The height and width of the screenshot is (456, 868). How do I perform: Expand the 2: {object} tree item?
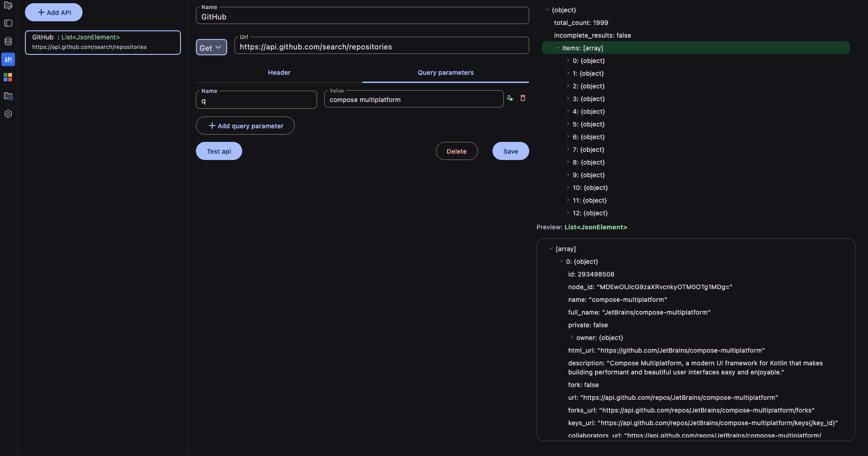[x=568, y=86]
